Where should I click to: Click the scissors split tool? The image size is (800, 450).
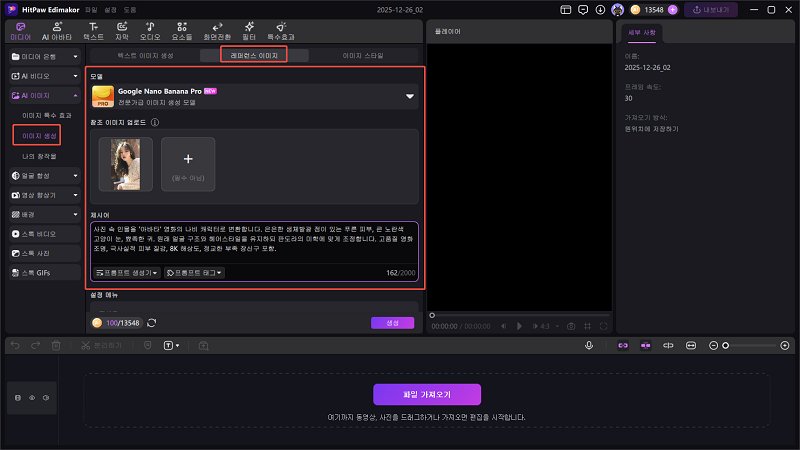(85, 345)
